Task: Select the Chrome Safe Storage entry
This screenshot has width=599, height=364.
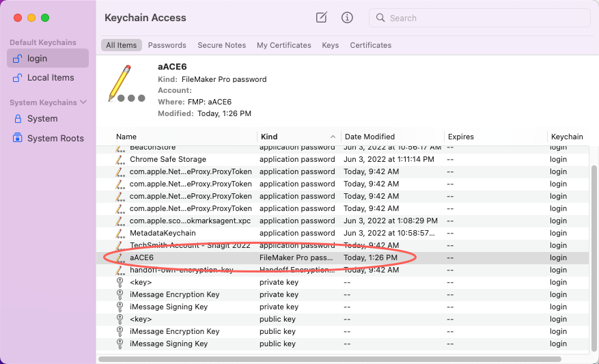Action: pyautogui.click(x=167, y=159)
